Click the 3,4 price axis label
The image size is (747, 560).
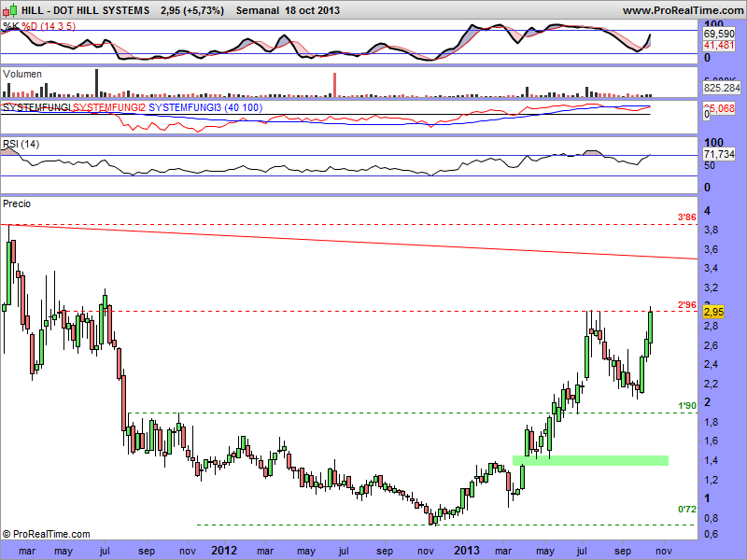coord(712,269)
